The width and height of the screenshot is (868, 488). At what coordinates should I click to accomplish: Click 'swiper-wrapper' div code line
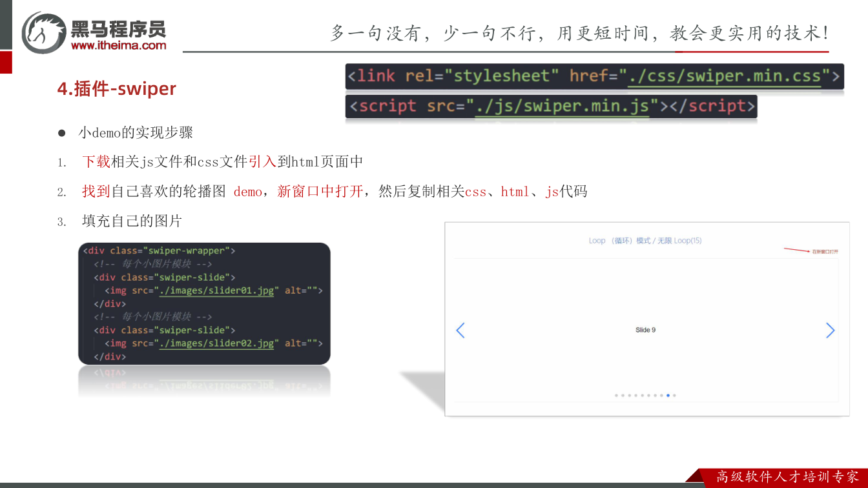point(160,250)
